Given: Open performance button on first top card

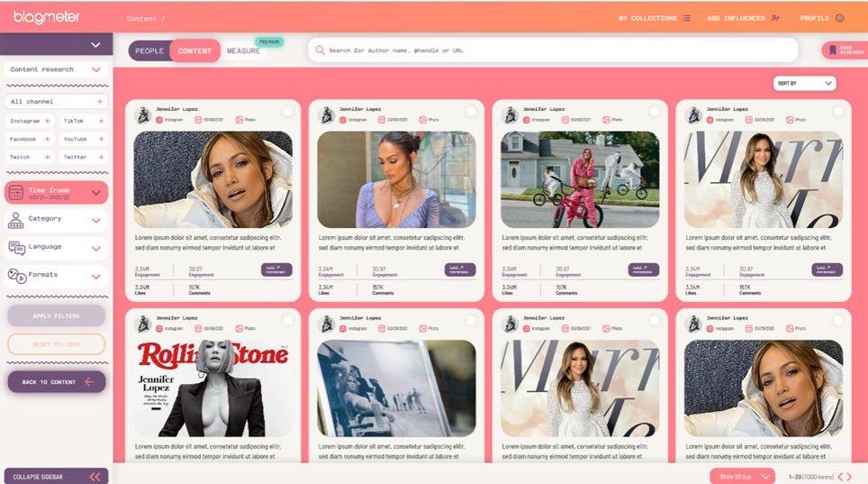Looking at the screenshot, I should [x=276, y=270].
